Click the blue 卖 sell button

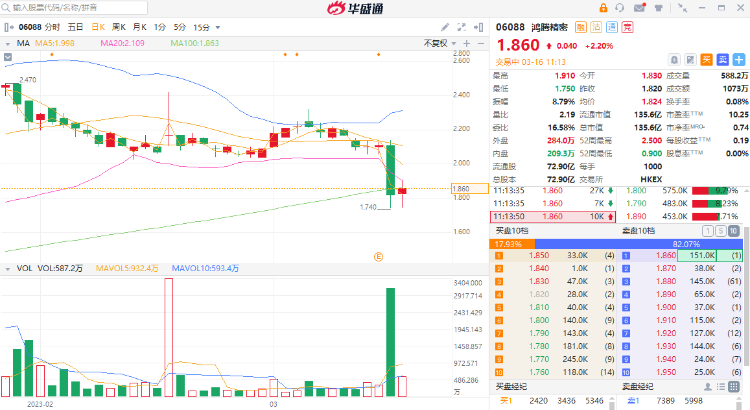(723, 60)
